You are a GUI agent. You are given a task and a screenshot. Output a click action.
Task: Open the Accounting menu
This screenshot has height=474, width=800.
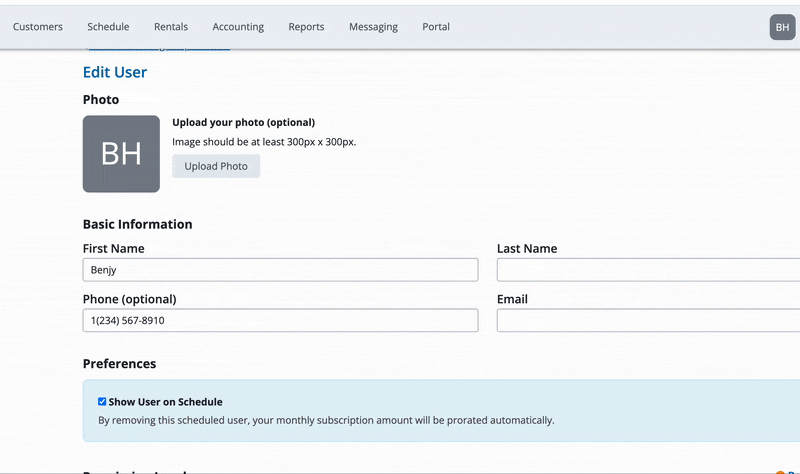(x=238, y=27)
